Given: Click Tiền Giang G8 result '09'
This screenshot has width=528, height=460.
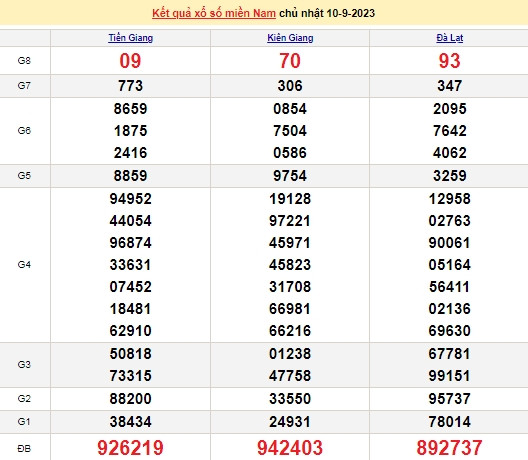Looking at the screenshot, I should tap(130, 61).
